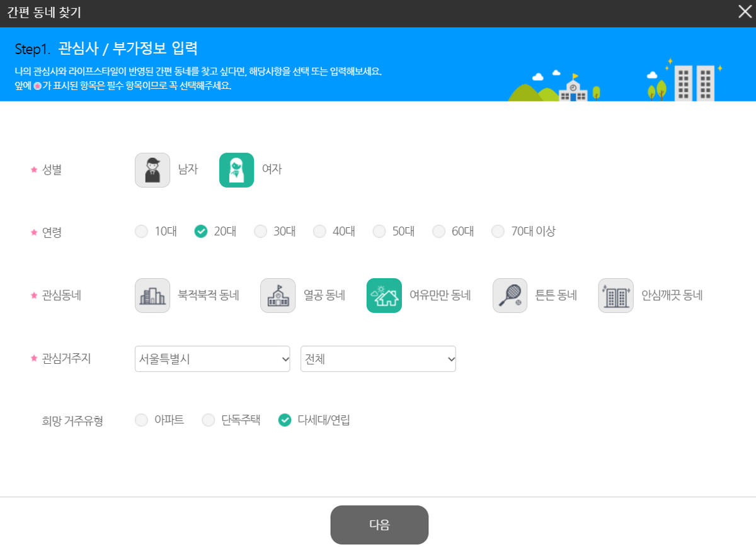The height and width of the screenshot is (547, 756).
Task: Click the 연령 field label
Action: (x=52, y=232)
